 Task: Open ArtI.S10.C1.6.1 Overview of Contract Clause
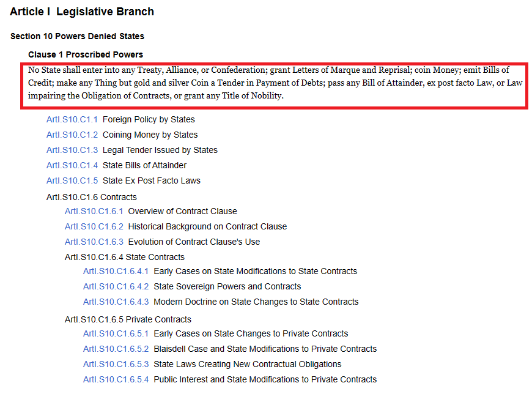tap(94, 211)
